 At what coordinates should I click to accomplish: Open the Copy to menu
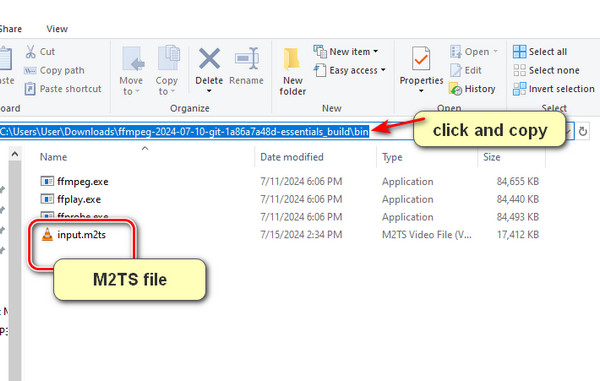[167, 71]
